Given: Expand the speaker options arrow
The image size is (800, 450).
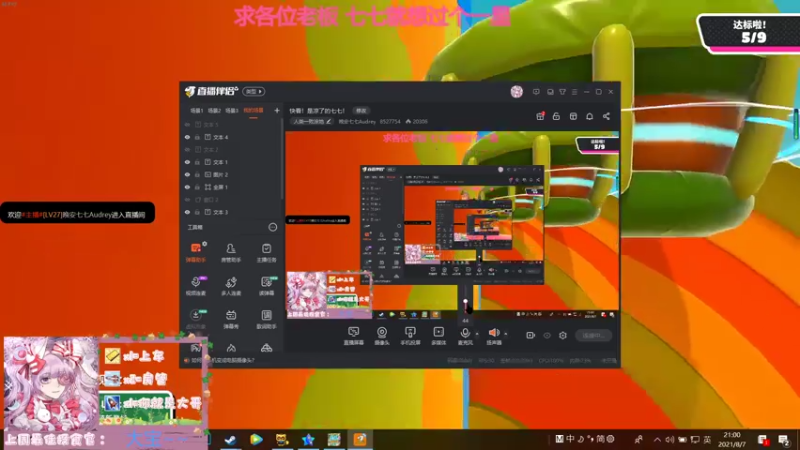Looking at the screenshot, I should (506, 334).
